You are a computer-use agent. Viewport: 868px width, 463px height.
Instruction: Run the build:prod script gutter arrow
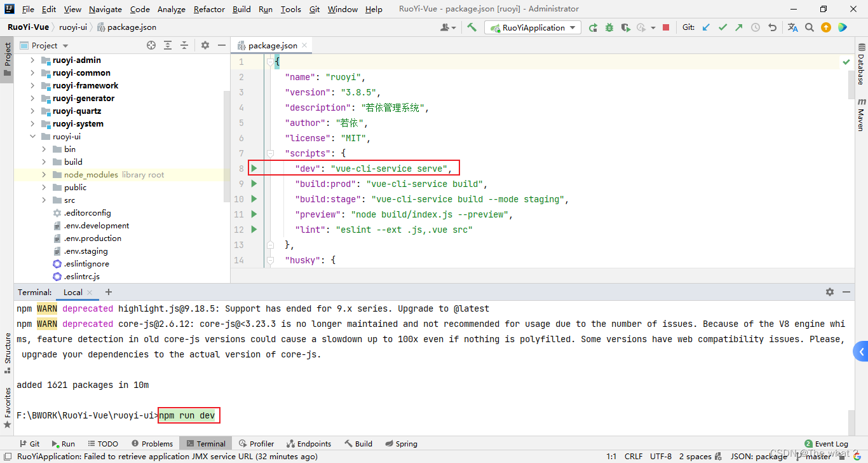(x=254, y=184)
